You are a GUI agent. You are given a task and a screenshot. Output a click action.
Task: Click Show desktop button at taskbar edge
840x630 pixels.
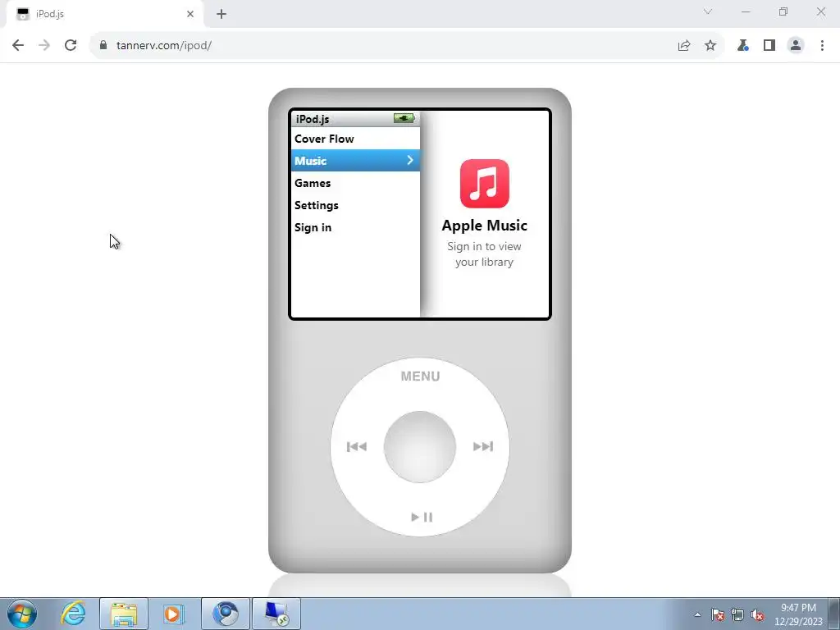[834, 614]
